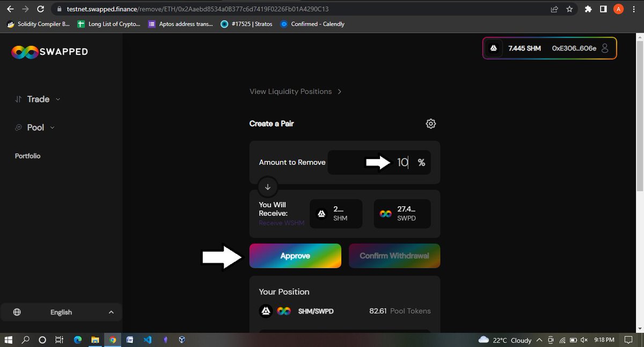Click SHM/SWPD position pair label
Viewport: 644px width, 347px height.
click(316, 311)
